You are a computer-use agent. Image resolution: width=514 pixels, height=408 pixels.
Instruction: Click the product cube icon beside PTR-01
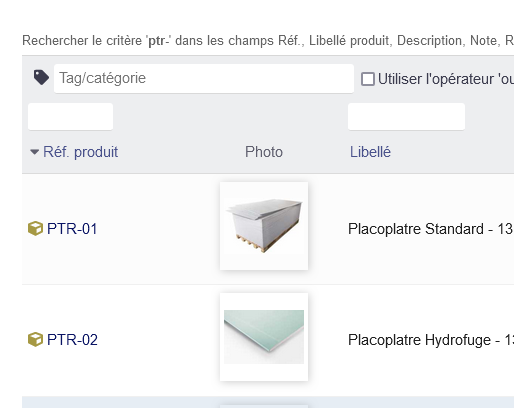pyautogui.click(x=35, y=229)
